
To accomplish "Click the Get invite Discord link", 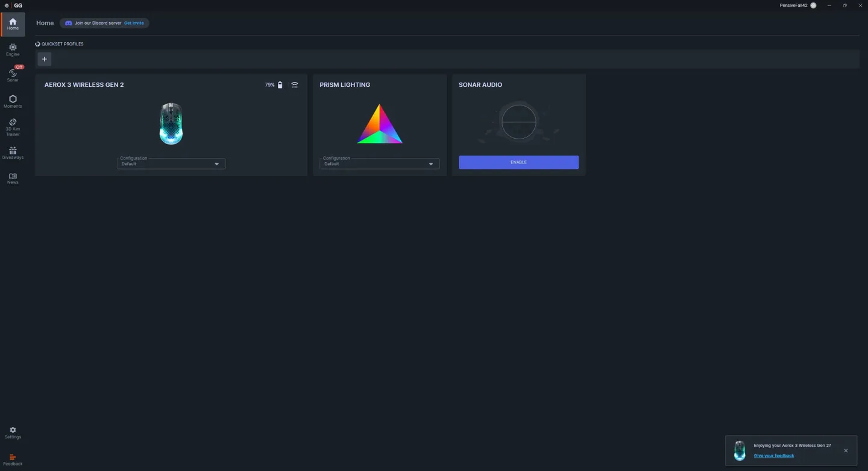I will (x=134, y=23).
